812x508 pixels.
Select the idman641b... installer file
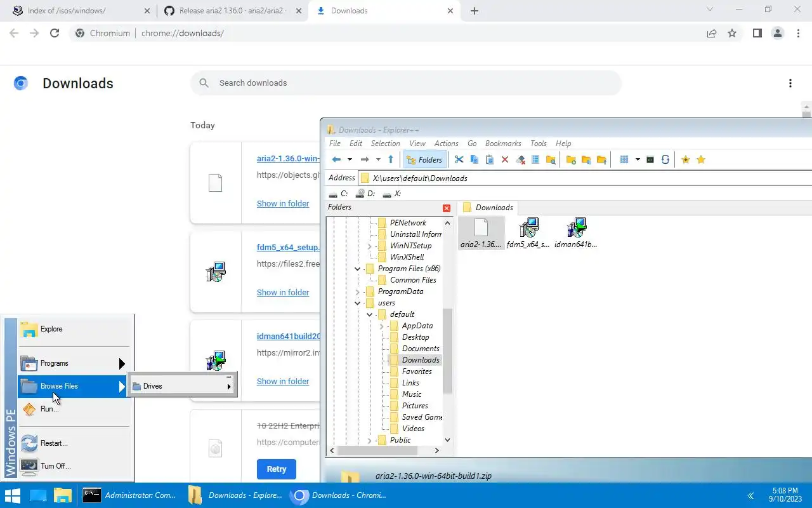pyautogui.click(x=576, y=232)
